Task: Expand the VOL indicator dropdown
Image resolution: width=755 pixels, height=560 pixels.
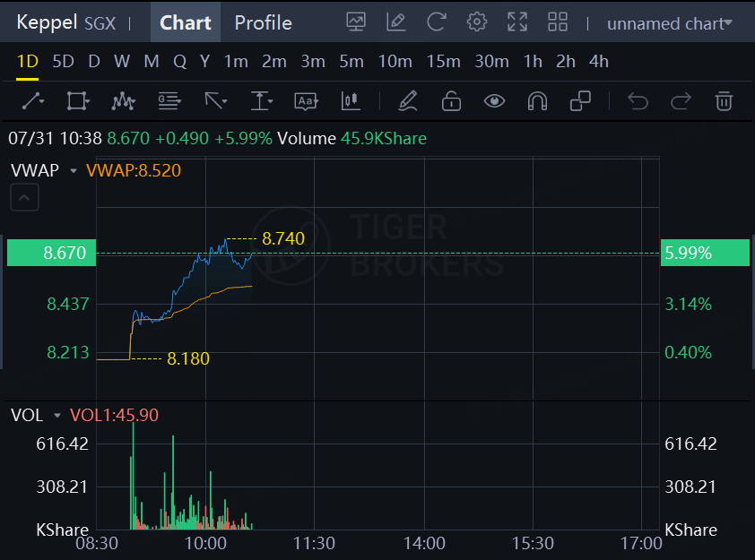Action: [57, 415]
